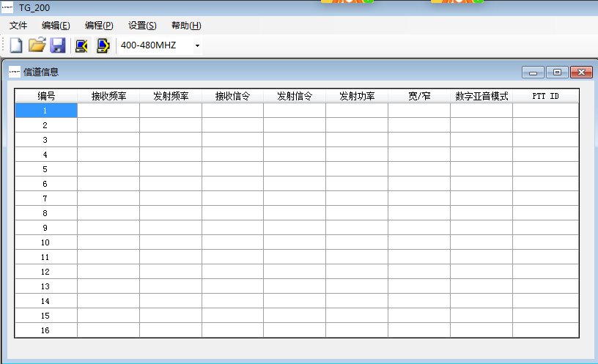
Task: Minimize the 信道信息 child window
Action: tap(533, 72)
